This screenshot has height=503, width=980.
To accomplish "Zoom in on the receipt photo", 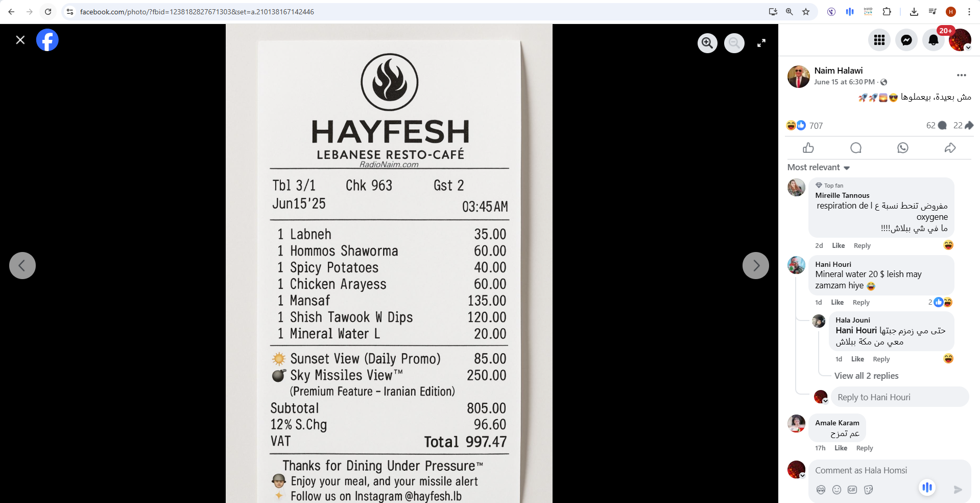I will (x=707, y=43).
